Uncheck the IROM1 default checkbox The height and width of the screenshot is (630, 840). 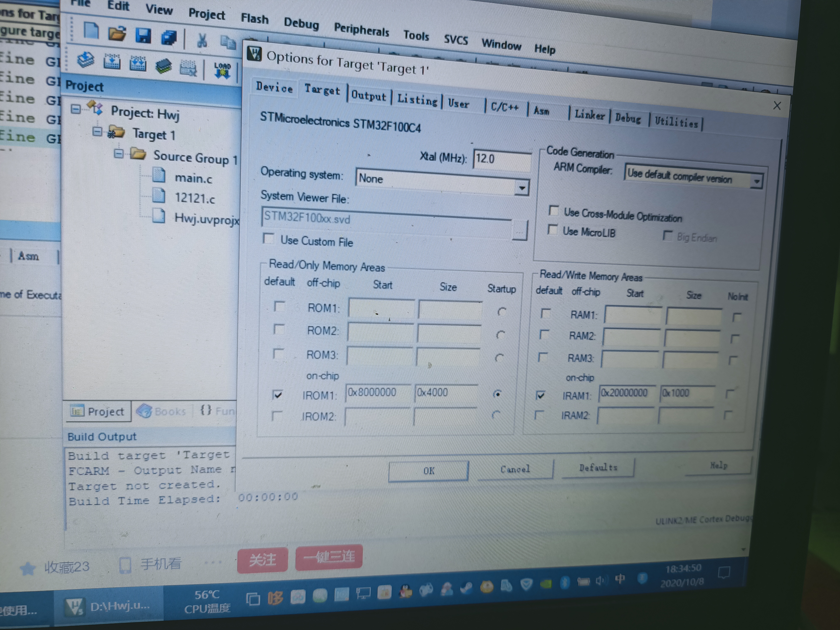tap(278, 395)
